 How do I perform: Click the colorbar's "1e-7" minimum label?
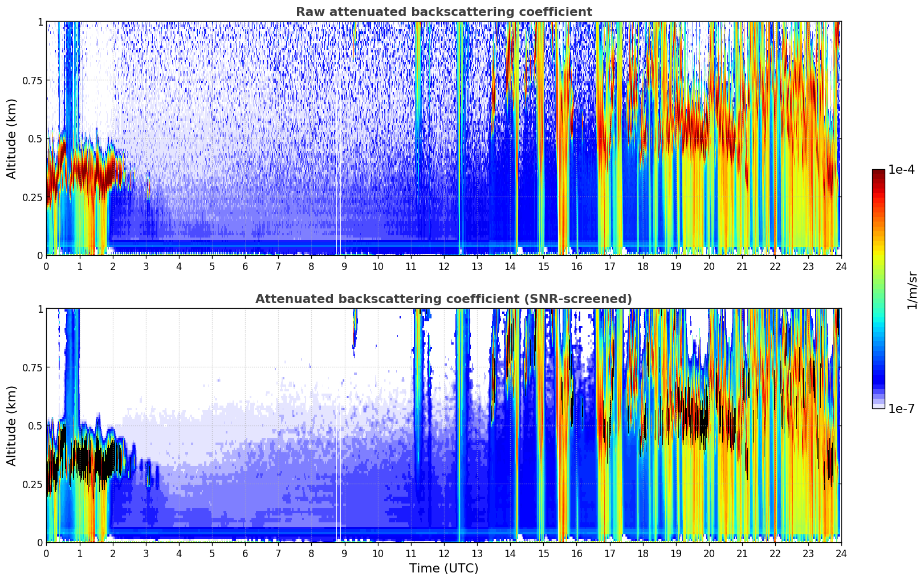(901, 408)
